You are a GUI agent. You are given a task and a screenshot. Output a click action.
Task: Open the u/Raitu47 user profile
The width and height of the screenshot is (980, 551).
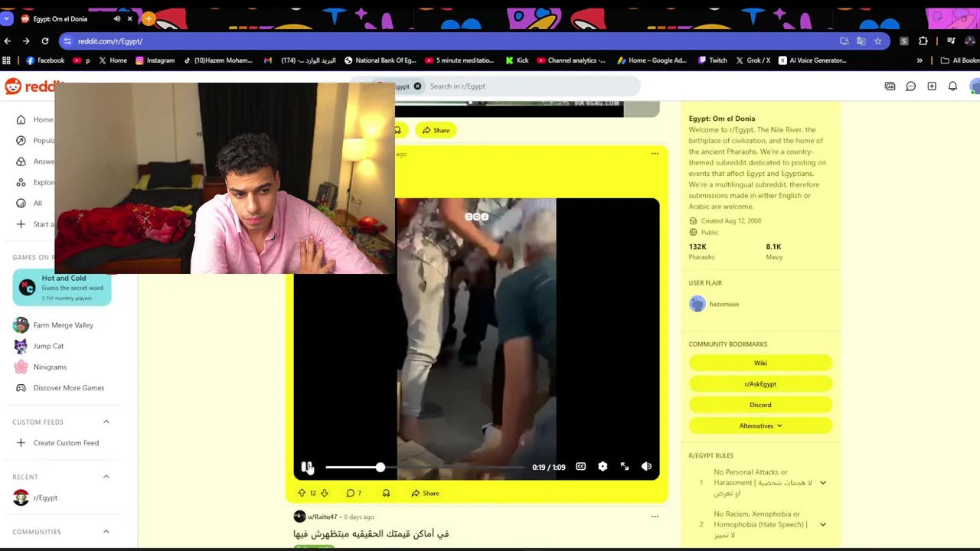[322, 517]
